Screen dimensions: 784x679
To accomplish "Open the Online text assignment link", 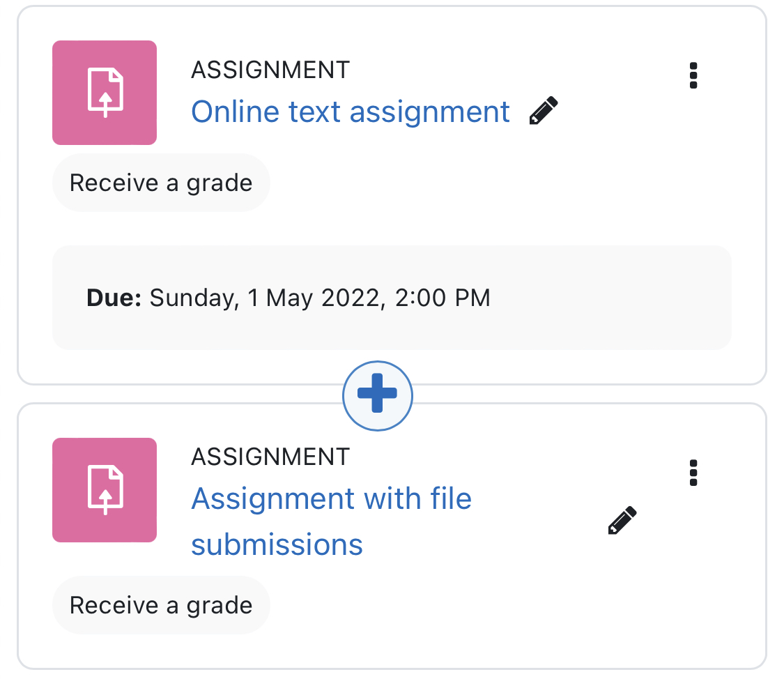I will 350,111.
